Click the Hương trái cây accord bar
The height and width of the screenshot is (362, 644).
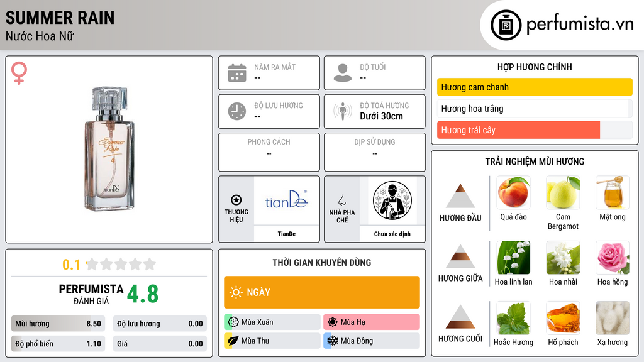pyautogui.click(x=535, y=129)
